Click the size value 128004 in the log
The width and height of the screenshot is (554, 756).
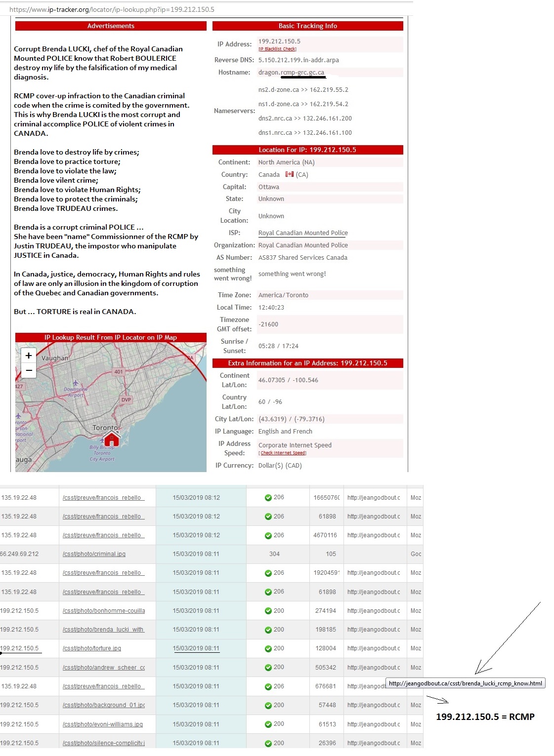point(326,648)
